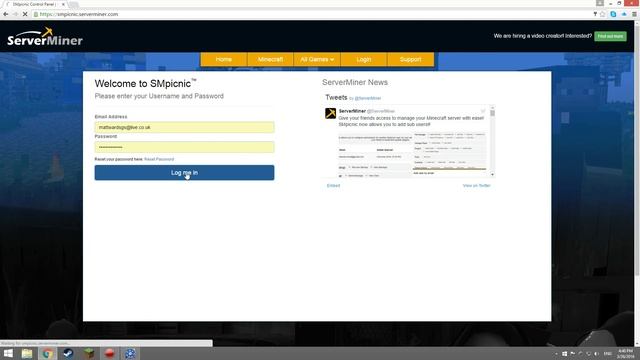Go to the Home nav item
Image resolution: width=640 pixels, height=360 pixels.
(x=224, y=59)
